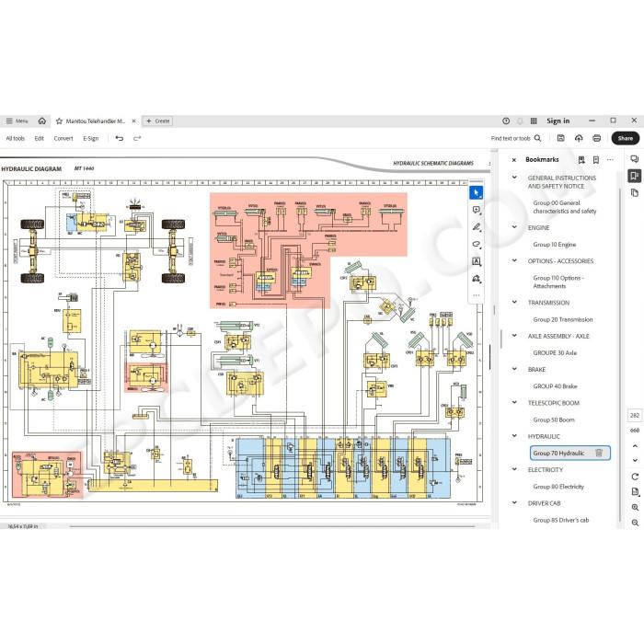
Task: Toggle the Bookmarks panel sidebar icon
Action: click(635, 176)
